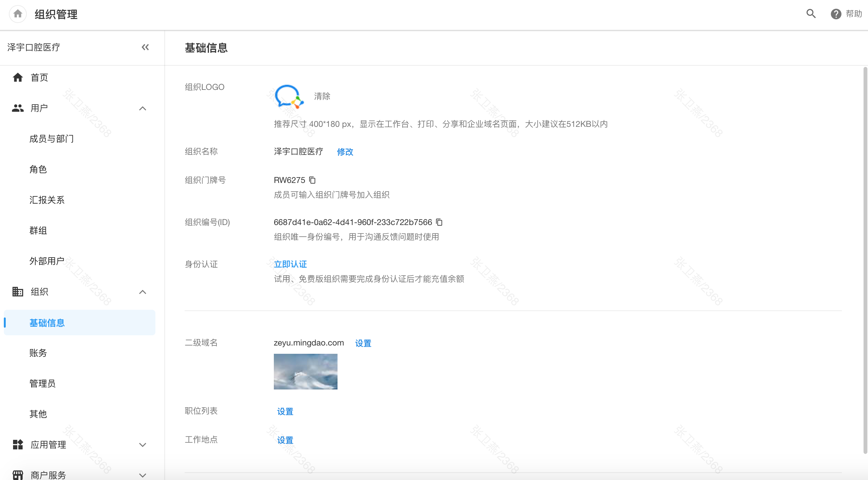Viewport: 868px width, 480px height.
Task: Expand the 商户服务 section chevron
Action: coord(143,475)
